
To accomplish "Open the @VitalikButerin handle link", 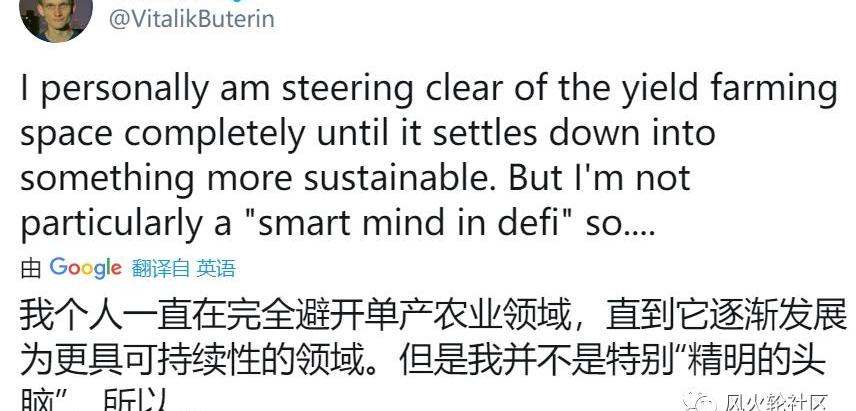I will [x=190, y=19].
